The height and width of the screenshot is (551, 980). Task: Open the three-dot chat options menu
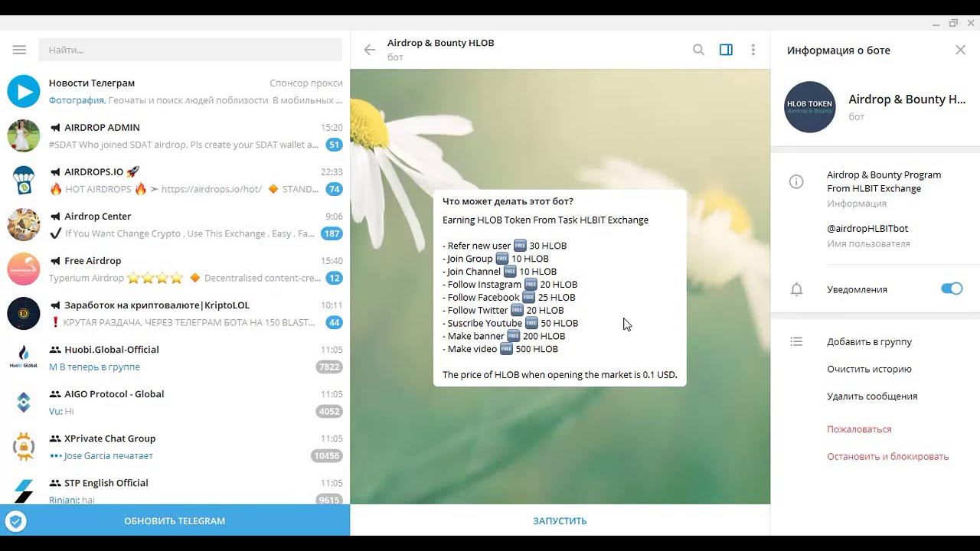point(753,50)
